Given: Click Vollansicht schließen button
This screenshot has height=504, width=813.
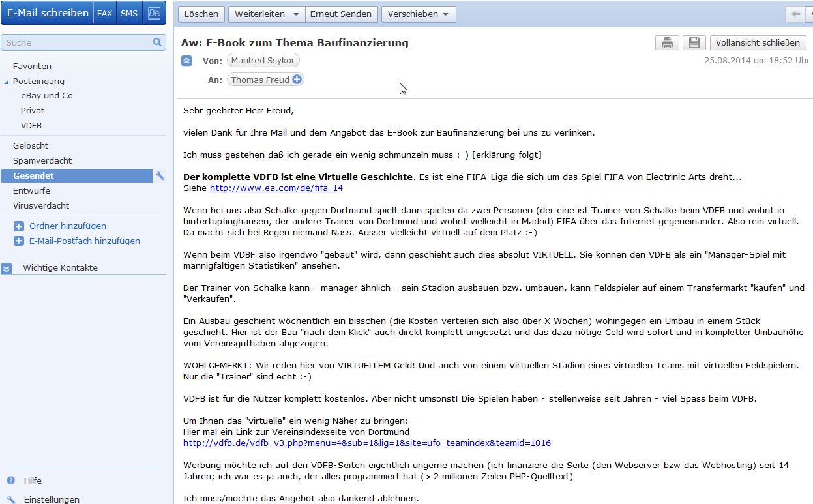Looking at the screenshot, I should click(x=758, y=43).
